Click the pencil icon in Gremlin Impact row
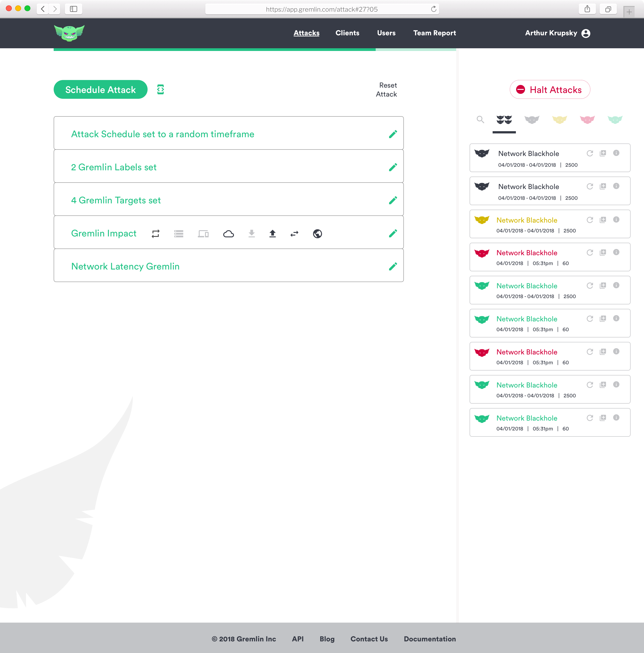Screen dimensions: 644x653 pyautogui.click(x=393, y=234)
